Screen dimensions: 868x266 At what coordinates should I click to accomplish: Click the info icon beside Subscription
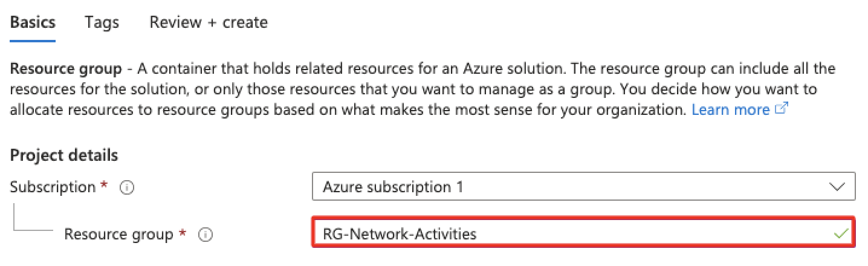(126, 188)
